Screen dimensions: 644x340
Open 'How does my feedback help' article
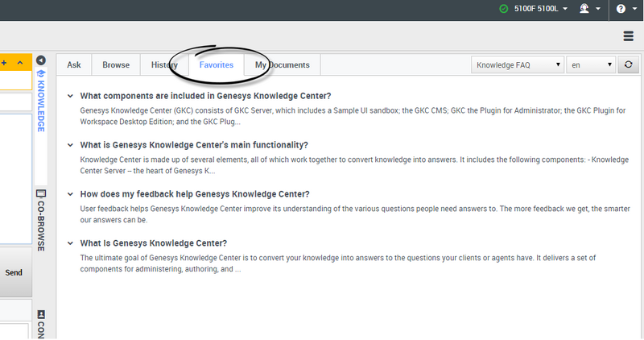click(x=194, y=194)
